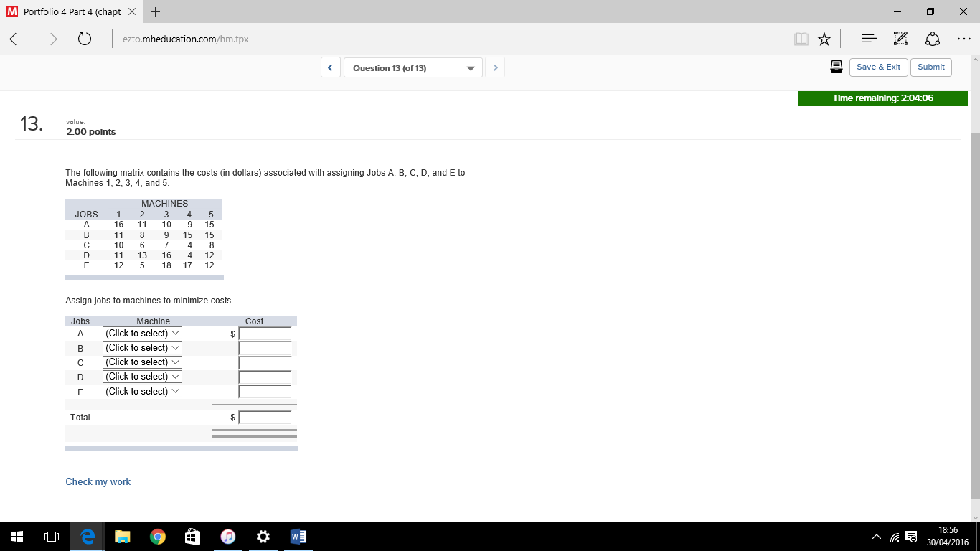Launch Google Chrome from the taskbar
Viewport: 980px width, 551px height.
[x=158, y=537]
